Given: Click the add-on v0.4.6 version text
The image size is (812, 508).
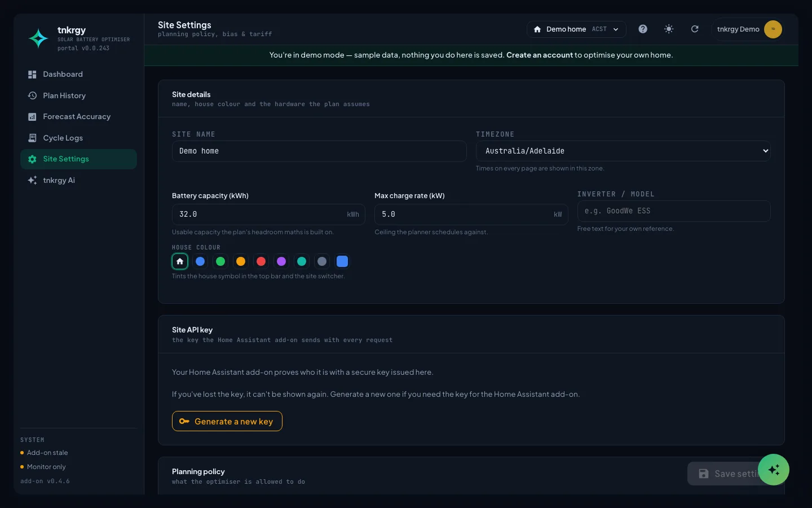Looking at the screenshot, I should pyautogui.click(x=45, y=481).
